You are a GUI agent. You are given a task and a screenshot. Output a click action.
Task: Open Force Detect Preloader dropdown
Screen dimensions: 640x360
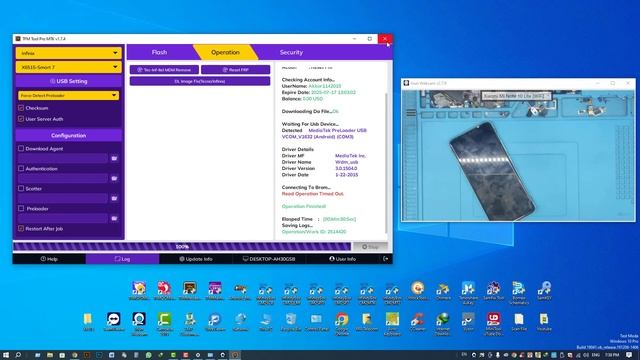69,95
